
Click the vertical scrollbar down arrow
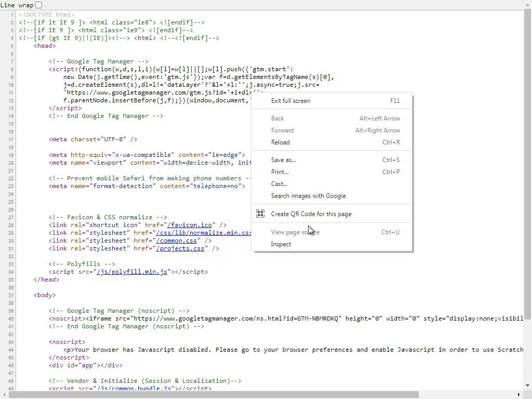pyautogui.click(x=528, y=385)
